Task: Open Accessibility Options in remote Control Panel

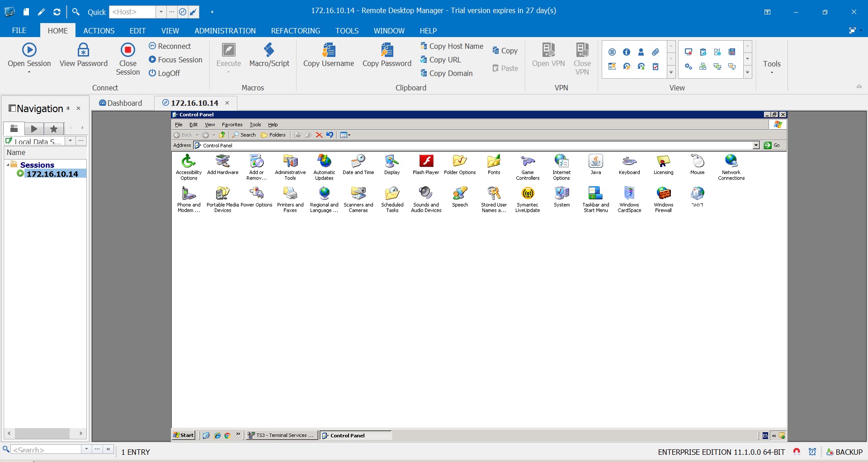Action: [x=189, y=167]
